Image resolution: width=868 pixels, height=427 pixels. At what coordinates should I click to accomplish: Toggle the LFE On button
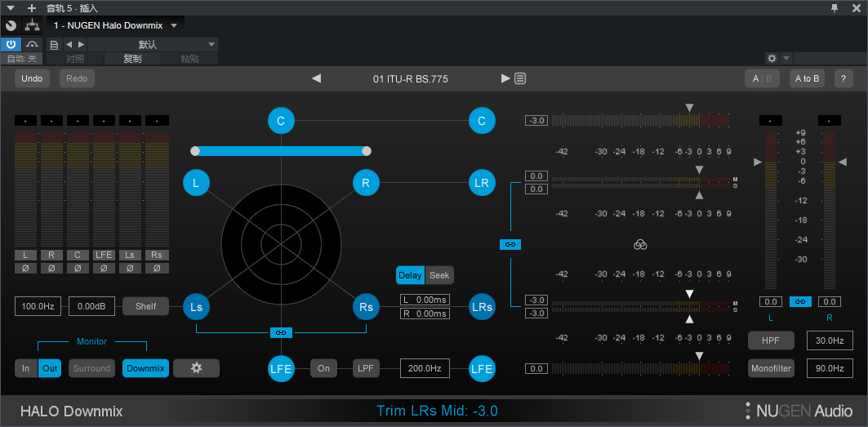point(324,368)
